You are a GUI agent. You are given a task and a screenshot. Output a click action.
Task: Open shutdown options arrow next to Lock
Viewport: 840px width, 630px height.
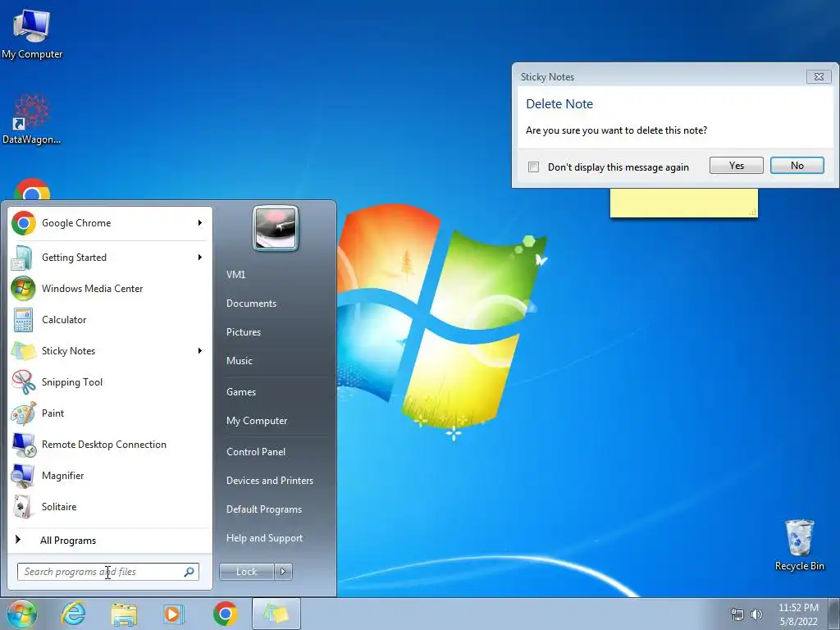(283, 572)
